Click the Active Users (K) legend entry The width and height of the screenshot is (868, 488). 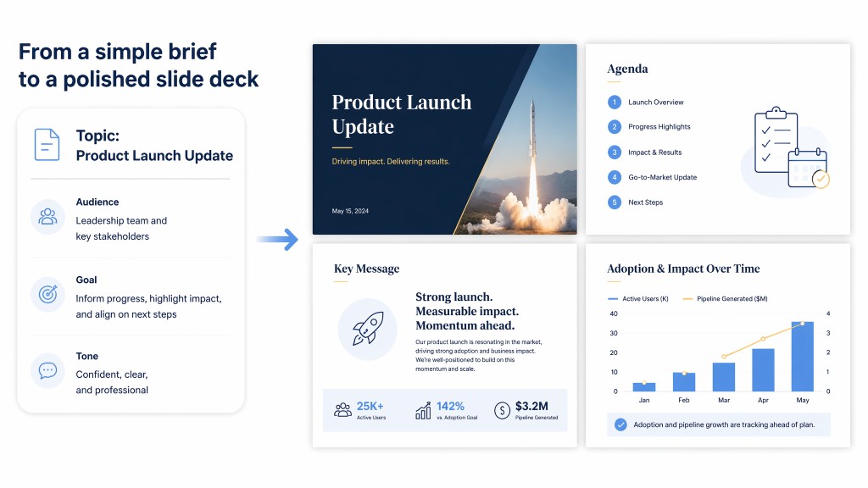[638, 299]
